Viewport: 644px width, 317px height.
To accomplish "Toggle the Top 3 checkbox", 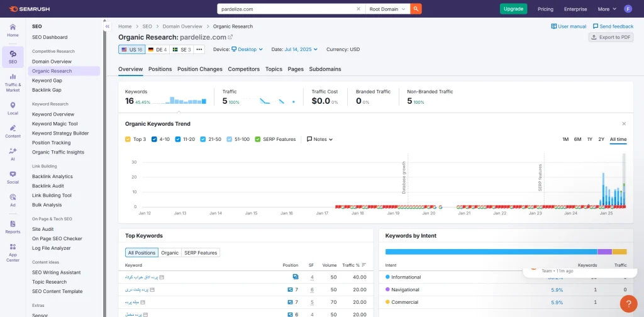I will tap(128, 139).
